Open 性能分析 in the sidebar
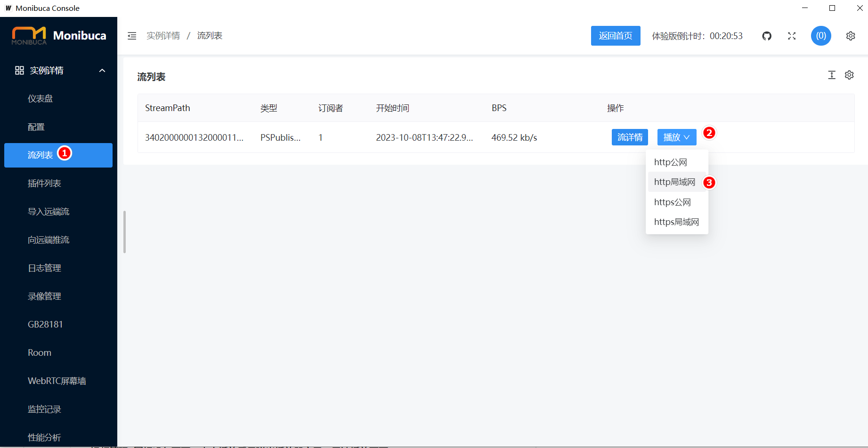The height and width of the screenshot is (448, 868). click(x=58, y=438)
